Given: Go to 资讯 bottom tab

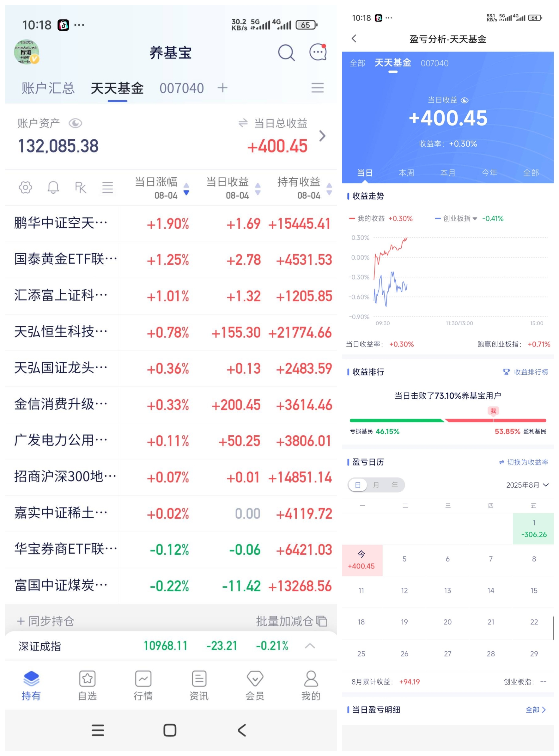Looking at the screenshot, I should (199, 685).
